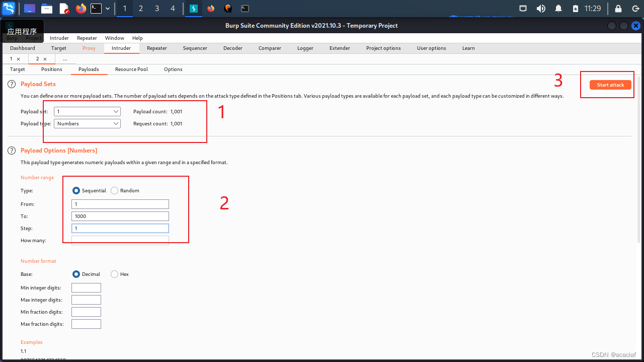Click the Start attack button
Viewport: 644px width, 362px height.
pos(610,85)
